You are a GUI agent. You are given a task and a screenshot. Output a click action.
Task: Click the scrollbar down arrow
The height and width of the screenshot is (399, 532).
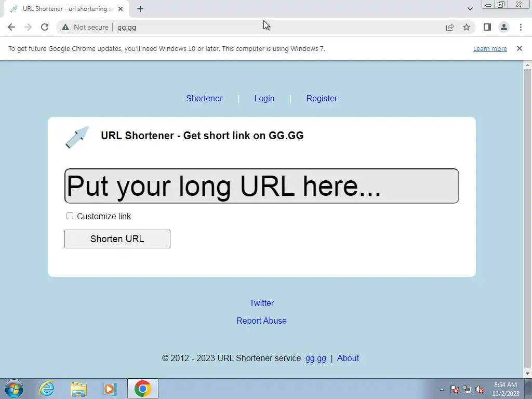[527, 374]
